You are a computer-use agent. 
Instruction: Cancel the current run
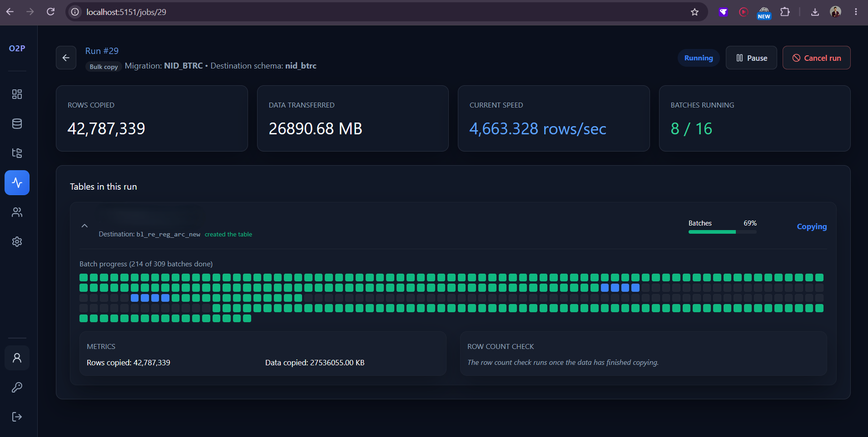[816, 58]
